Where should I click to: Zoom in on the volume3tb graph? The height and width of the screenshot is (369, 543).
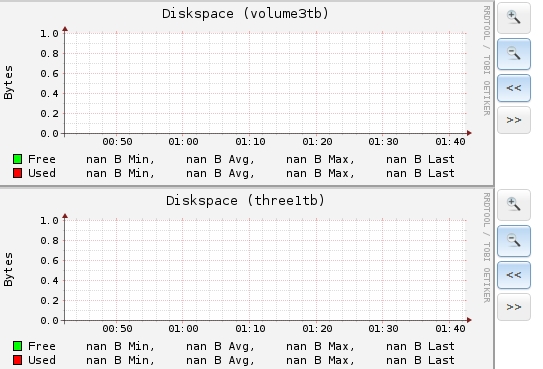(x=514, y=17)
